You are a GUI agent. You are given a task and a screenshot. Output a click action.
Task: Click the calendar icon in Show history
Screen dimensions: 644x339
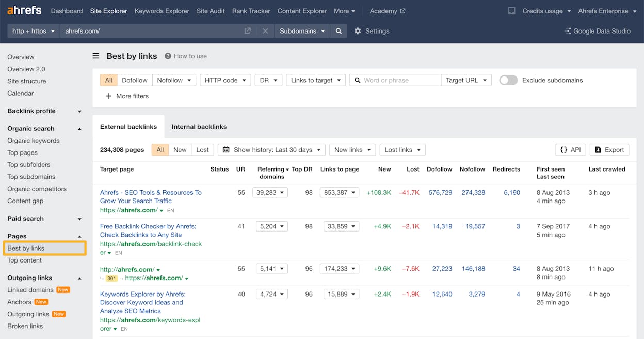226,150
